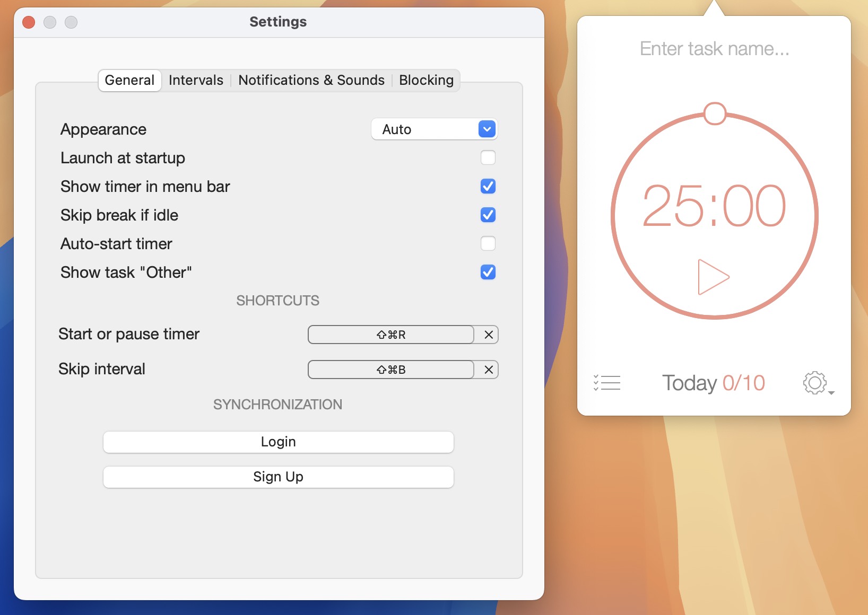Enable Auto-start timer
Image resolution: width=868 pixels, height=615 pixels.
coord(488,243)
